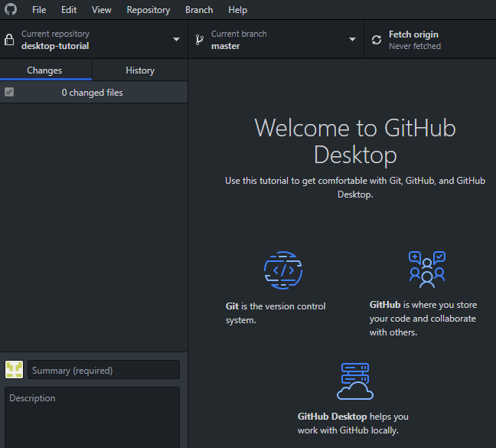This screenshot has width=496, height=448.
Task: Open the Edit menu
Action: 69,10
